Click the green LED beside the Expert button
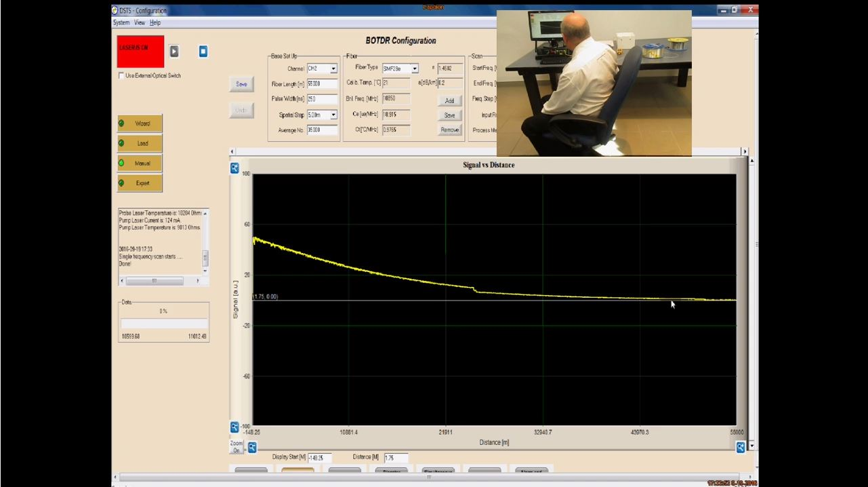The image size is (868, 487). point(122,183)
